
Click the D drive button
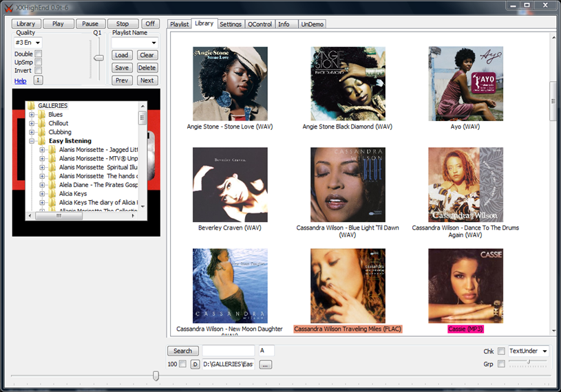195,364
